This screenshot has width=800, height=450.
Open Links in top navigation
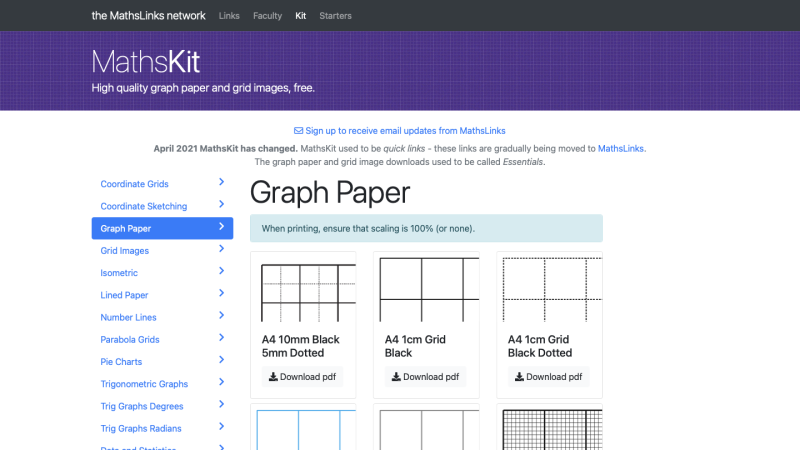(x=229, y=16)
